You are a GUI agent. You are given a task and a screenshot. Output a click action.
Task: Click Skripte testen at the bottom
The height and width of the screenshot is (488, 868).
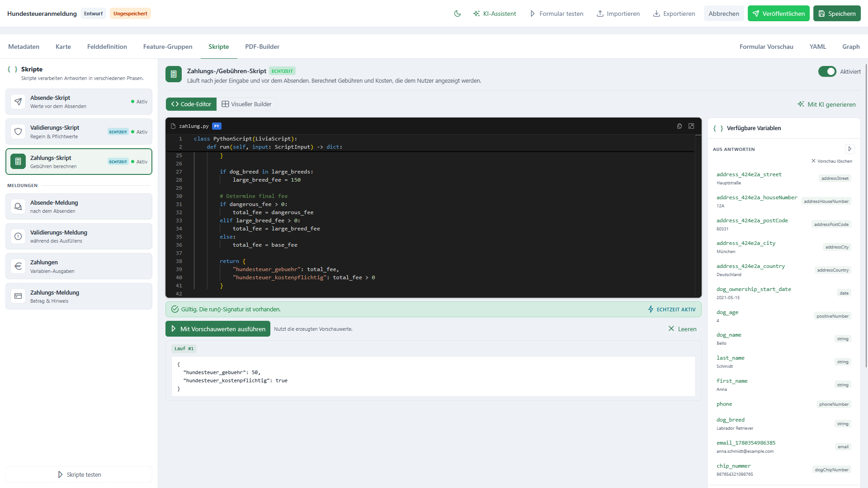tap(79, 474)
